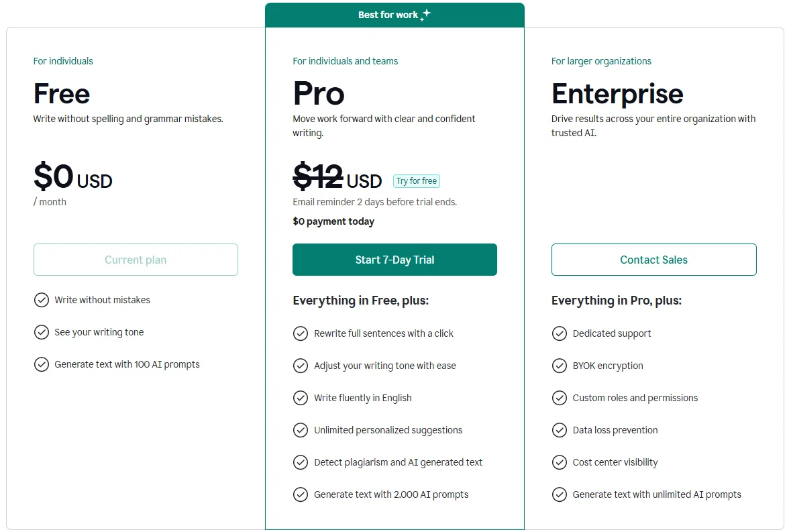The image size is (789, 532).
Task: Click the Start 7-Day Trial button
Action: 394,260
